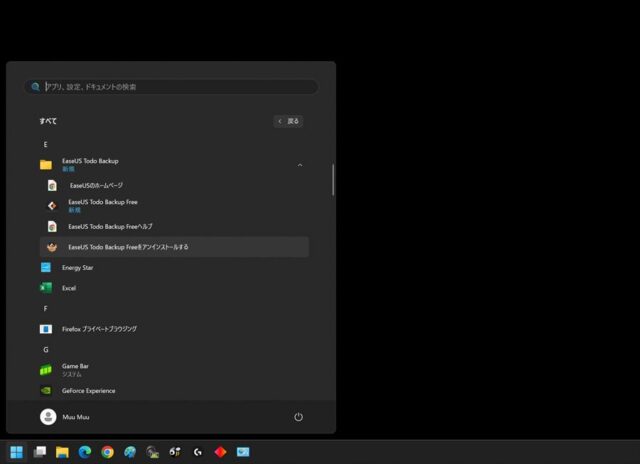Viewport: 640px width, 464px height.
Task: Launch Google Chrome from taskbar
Action: point(107,452)
